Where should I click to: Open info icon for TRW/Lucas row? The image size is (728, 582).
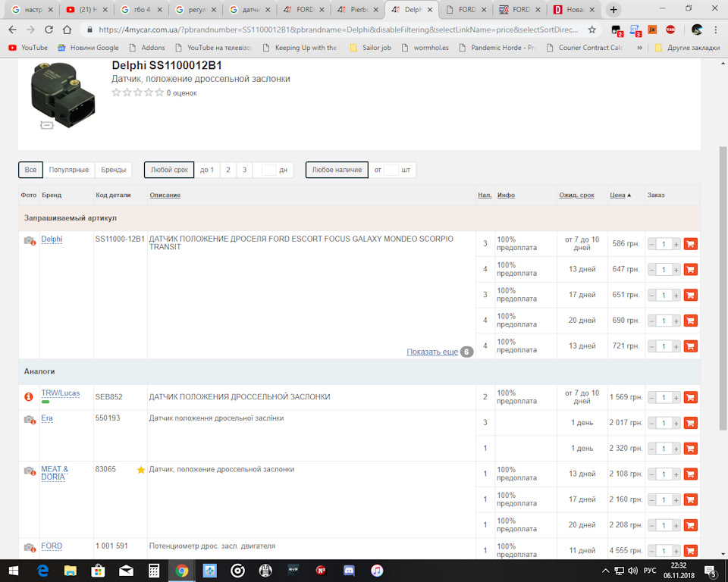point(29,397)
